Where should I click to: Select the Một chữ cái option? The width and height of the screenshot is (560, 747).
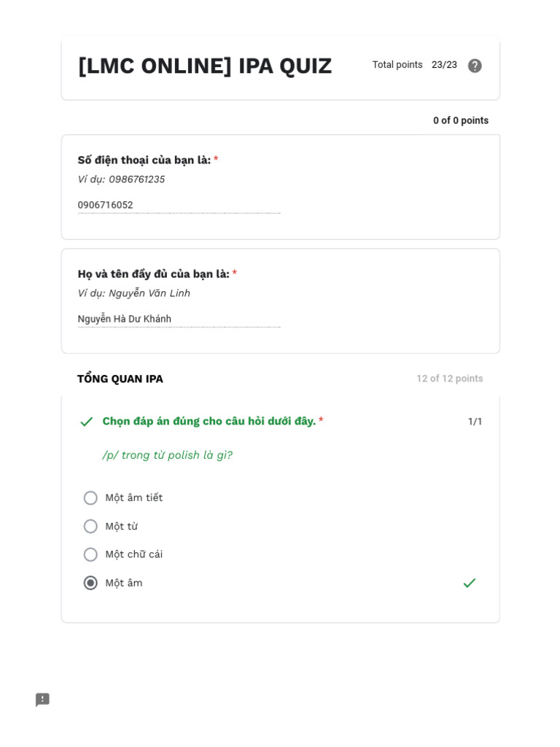pyautogui.click(x=90, y=554)
